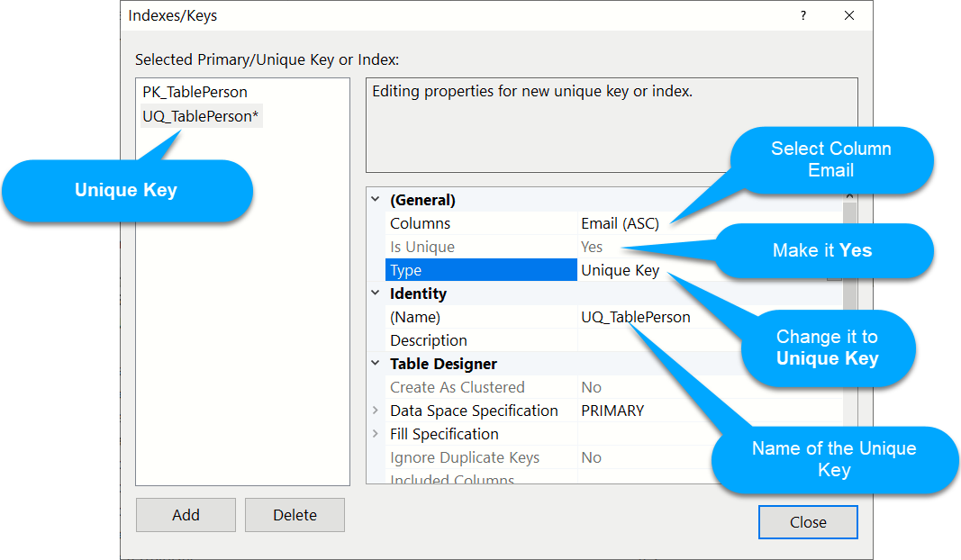Select the Columns property row

(x=420, y=223)
